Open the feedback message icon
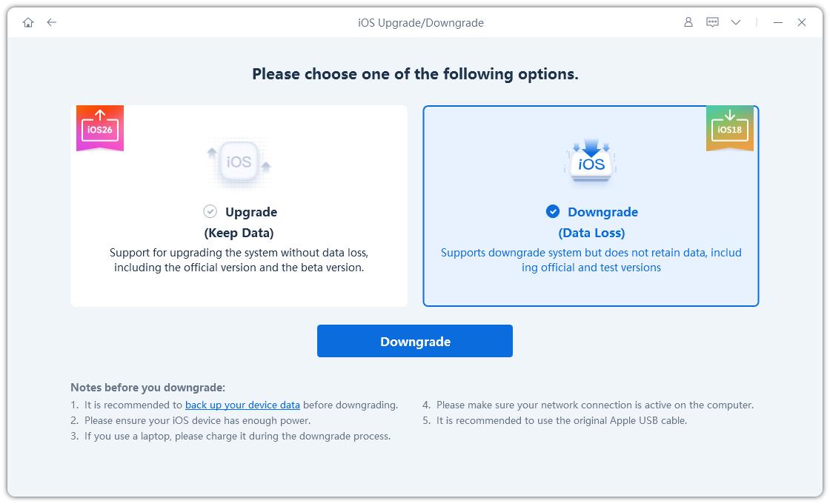 (x=711, y=22)
